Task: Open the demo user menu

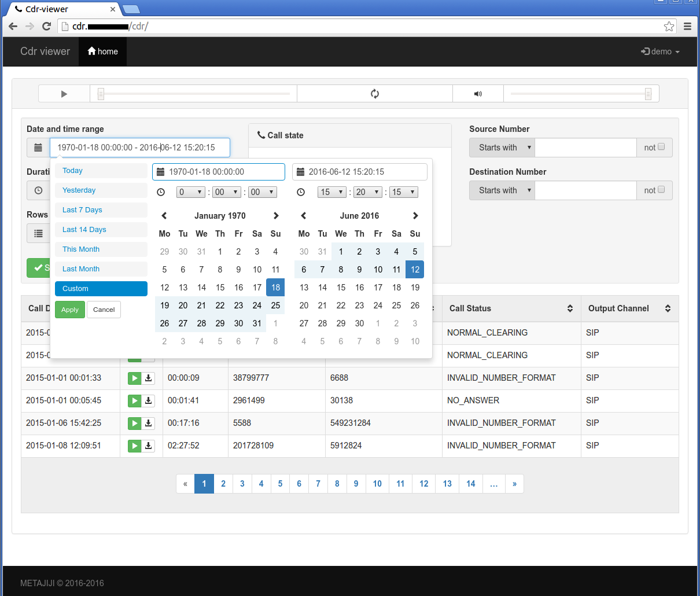Action: coord(661,51)
